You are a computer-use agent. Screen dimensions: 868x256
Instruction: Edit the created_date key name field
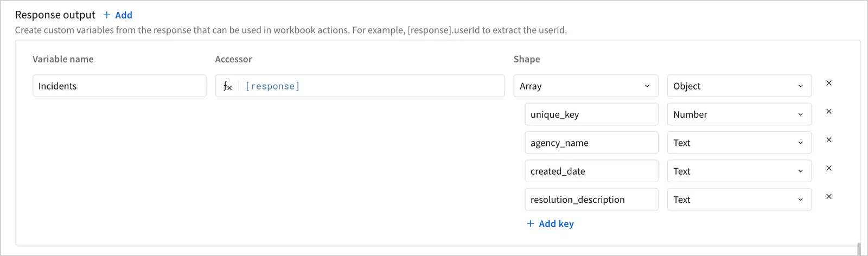point(591,171)
